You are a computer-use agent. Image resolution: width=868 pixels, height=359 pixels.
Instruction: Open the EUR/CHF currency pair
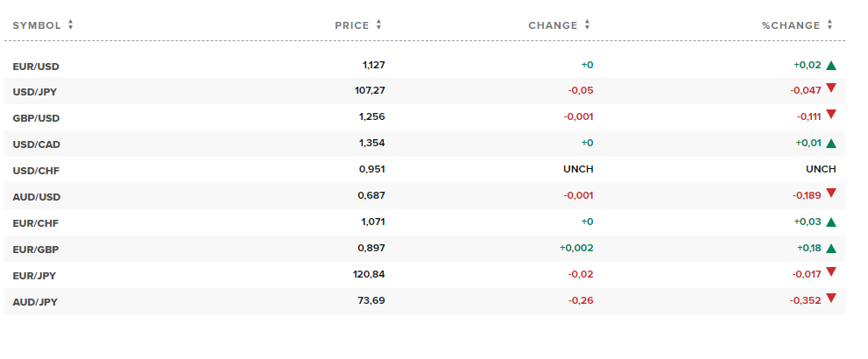click(36, 223)
